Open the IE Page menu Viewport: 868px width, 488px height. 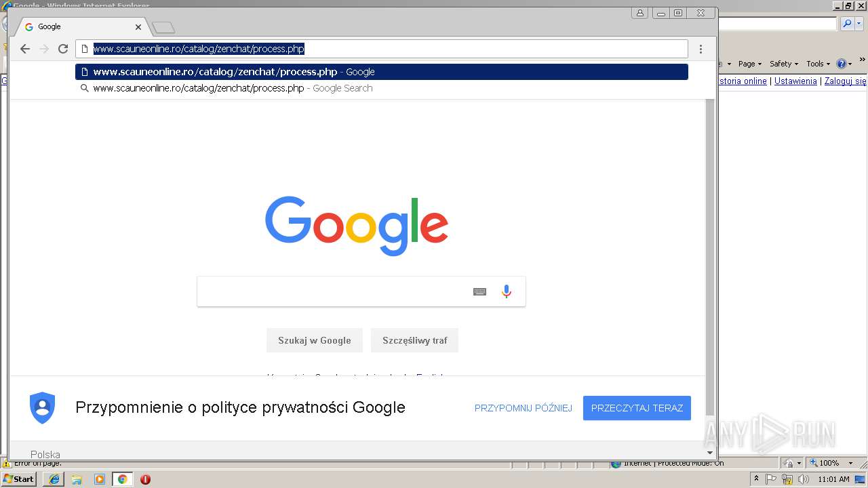tap(750, 64)
